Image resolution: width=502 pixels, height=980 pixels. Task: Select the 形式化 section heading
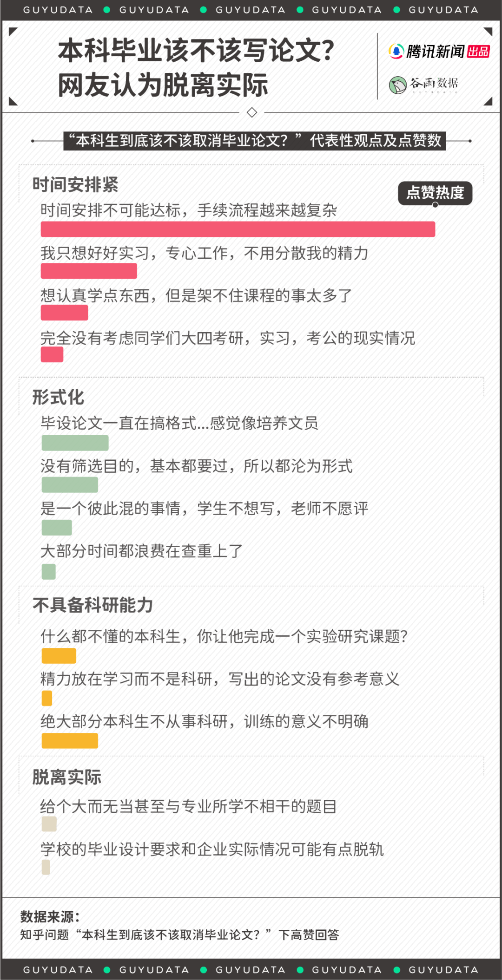tap(58, 398)
